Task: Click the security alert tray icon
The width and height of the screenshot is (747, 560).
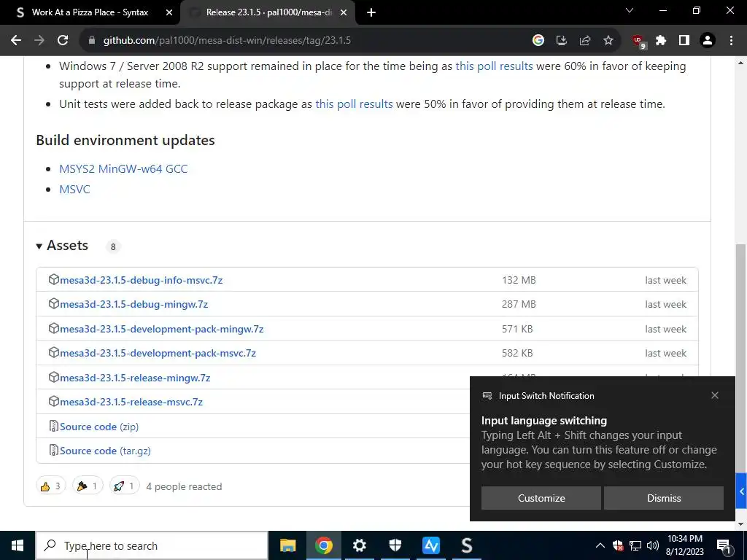Action: (x=618, y=545)
